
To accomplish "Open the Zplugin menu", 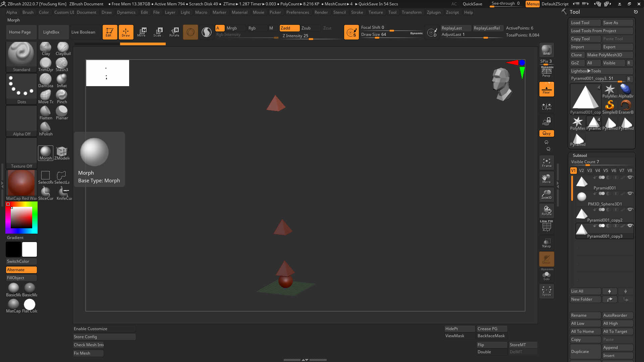I will tap(433, 12).
